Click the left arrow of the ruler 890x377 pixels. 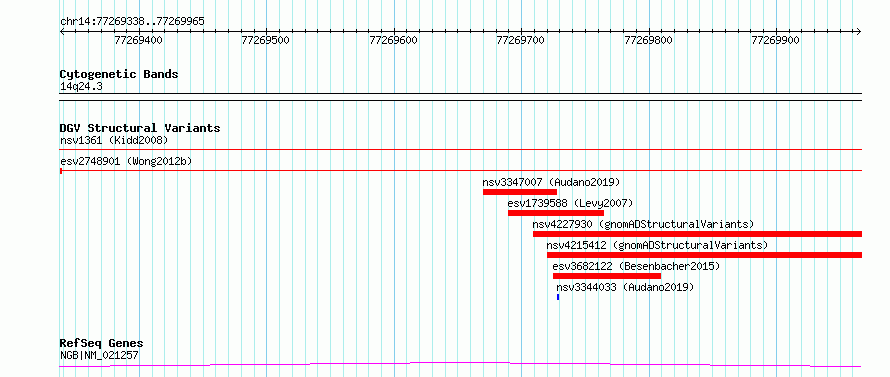coord(62,32)
